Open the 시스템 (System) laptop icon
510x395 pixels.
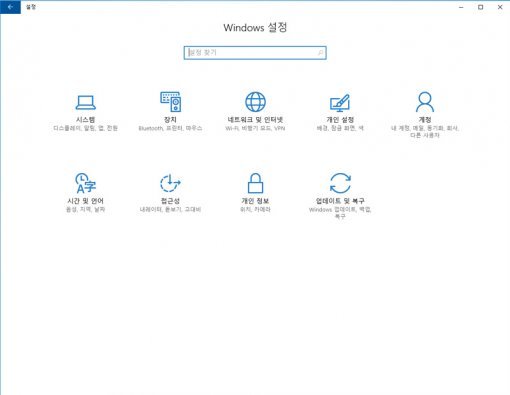86,102
